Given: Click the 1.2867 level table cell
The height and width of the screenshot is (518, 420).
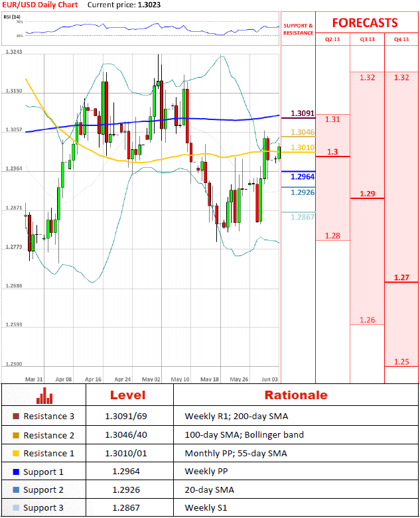Looking at the screenshot, I should click(126, 507).
